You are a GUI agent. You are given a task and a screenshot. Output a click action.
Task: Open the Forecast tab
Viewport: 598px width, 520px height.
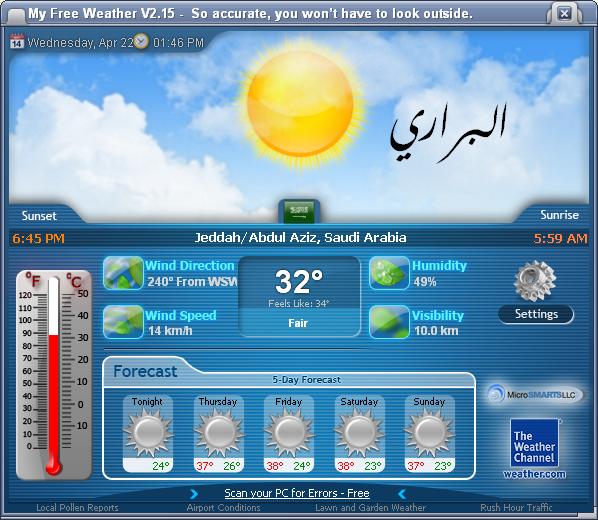(145, 371)
